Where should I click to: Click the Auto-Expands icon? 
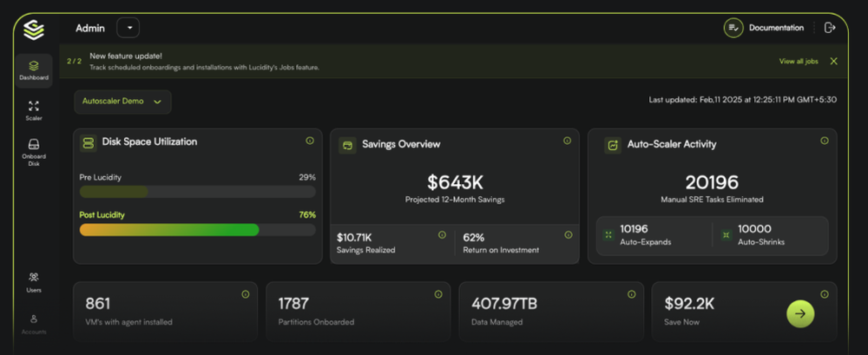pyautogui.click(x=609, y=235)
